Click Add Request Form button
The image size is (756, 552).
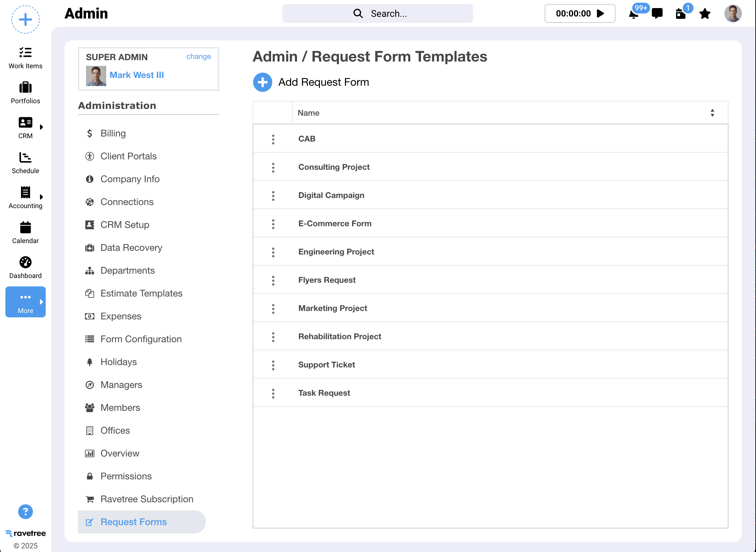pos(262,82)
